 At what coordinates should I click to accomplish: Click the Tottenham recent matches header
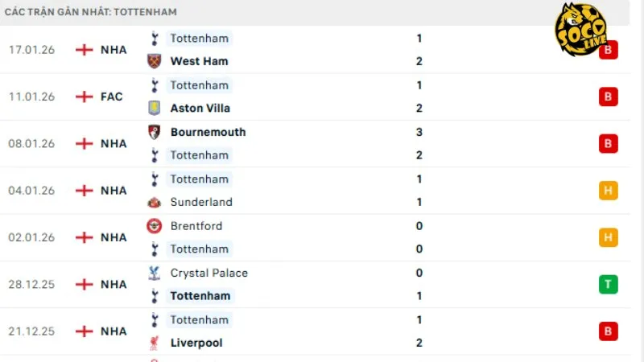click(91, 12)
